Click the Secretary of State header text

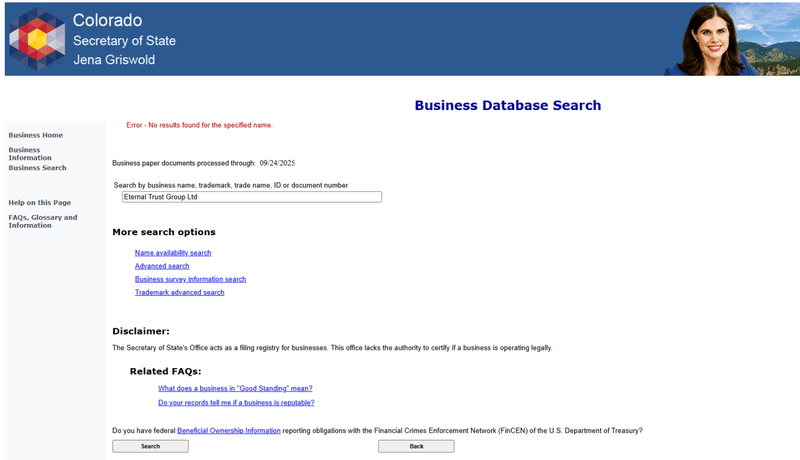tap(124, 41)
